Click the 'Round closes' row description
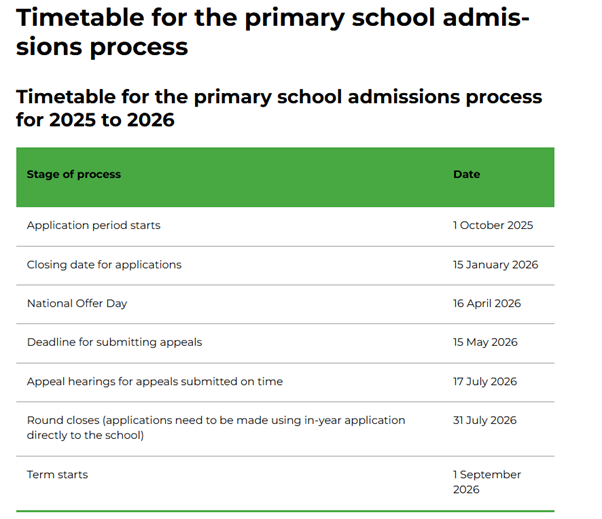602x519 pixels. [216, 428]
